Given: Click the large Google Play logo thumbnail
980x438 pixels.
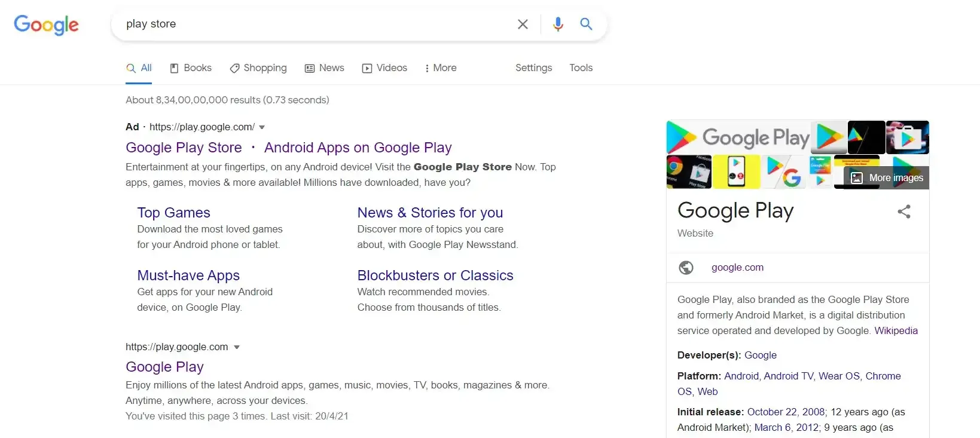Looking at the screenshot, I should click(x=738, y=137).
